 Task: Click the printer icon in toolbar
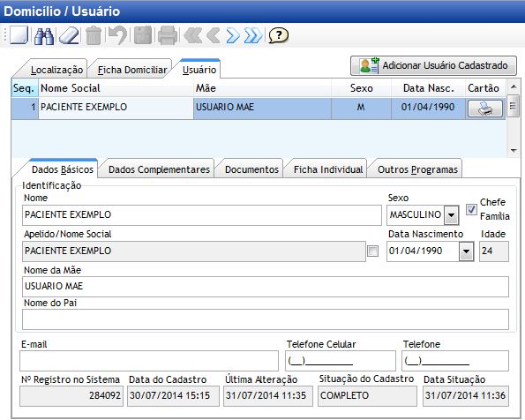(x=168, y=35)
